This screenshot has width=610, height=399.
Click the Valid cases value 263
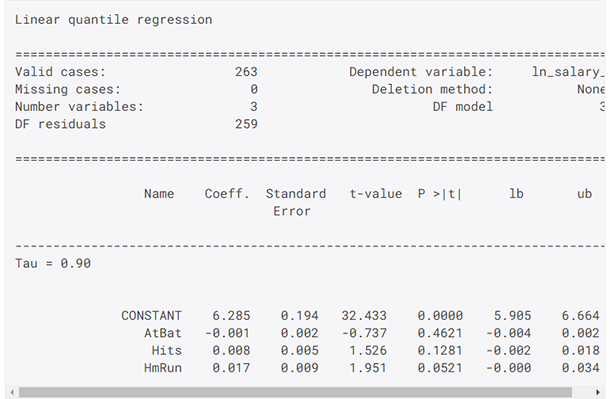[246, 72]
